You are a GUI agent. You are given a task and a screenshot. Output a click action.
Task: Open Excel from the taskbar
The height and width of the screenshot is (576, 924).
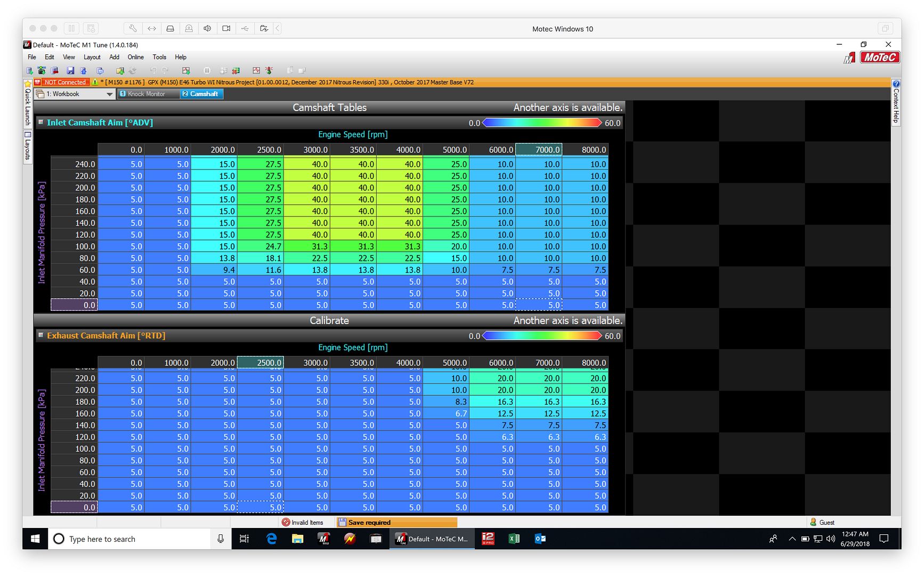tap(514, 539)
